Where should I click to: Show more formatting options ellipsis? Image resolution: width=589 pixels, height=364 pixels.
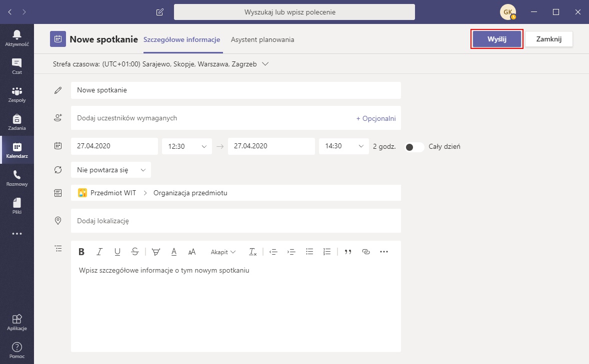pyautogui.click(x=384, y=252)
